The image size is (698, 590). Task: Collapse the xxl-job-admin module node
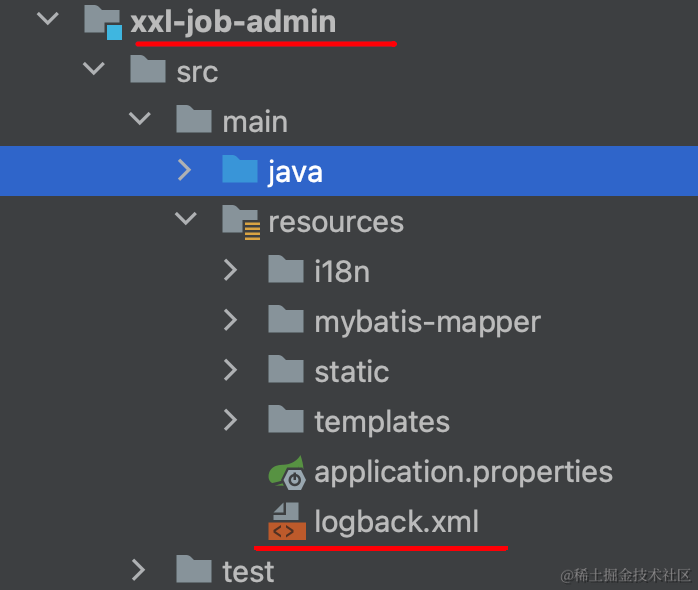coord(48,19)
